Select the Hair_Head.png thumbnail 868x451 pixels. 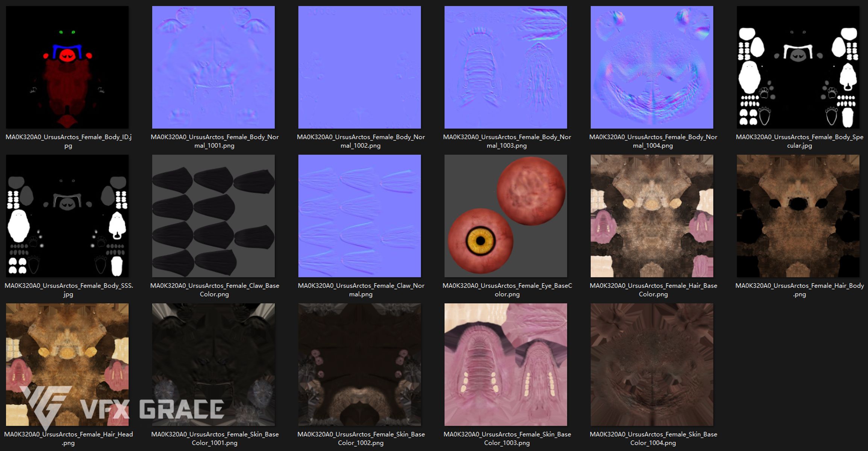click(67, 365)
